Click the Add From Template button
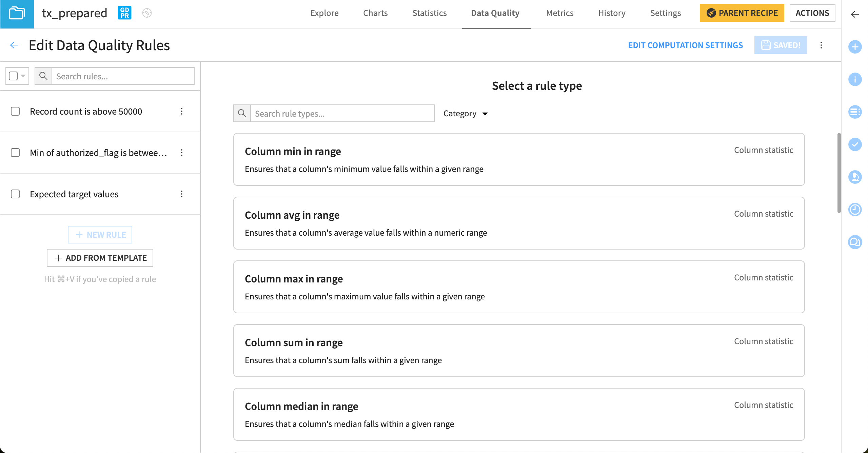 click(x=100, y=257)
